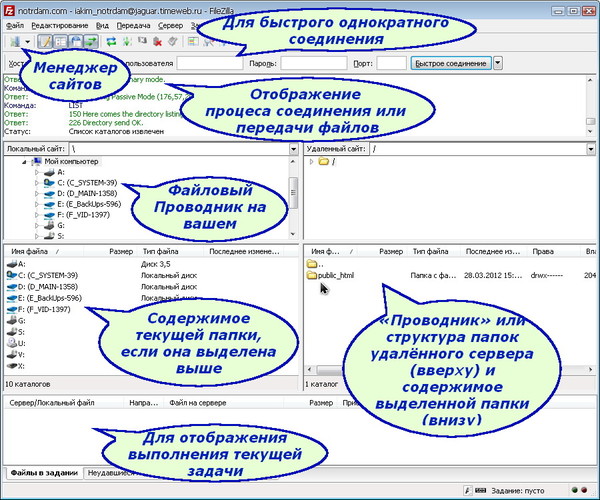Screen dimensions: 600x500
Task: Click Файл на сервере queue column header
Action: coord(197,403)
